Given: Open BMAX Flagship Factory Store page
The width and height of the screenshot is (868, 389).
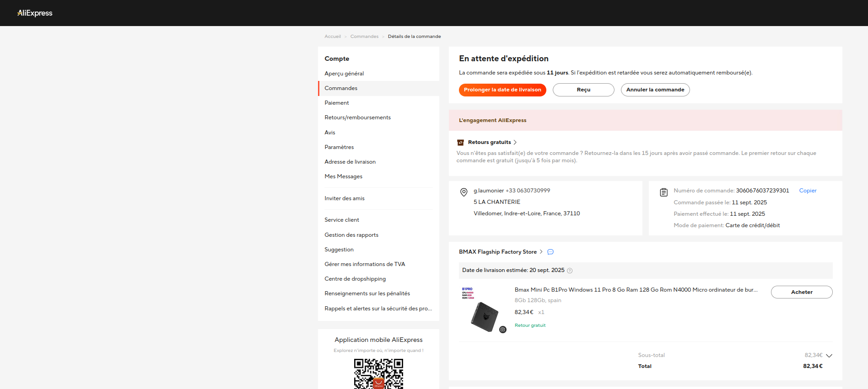Looking at the screenshot, I should pos(497,252).
